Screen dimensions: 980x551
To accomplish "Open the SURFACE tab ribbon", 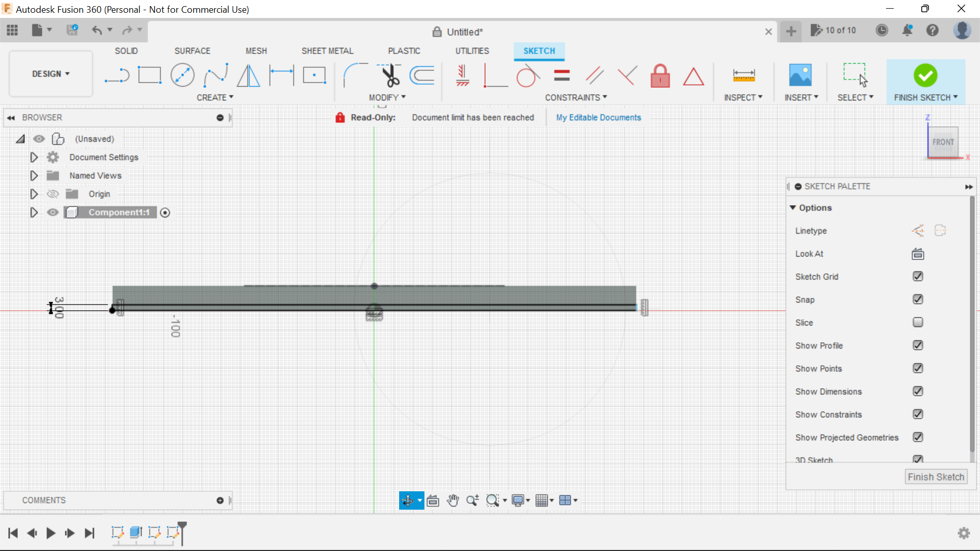I will coord(192,51).
